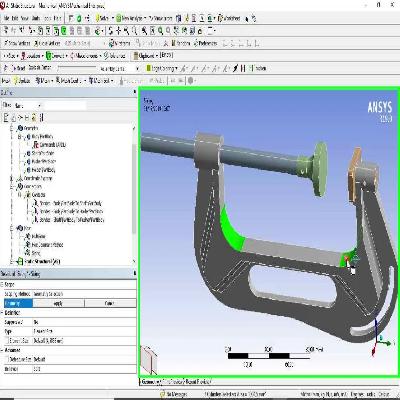Open the Miscellaneous dropdown

click(85, 56)
